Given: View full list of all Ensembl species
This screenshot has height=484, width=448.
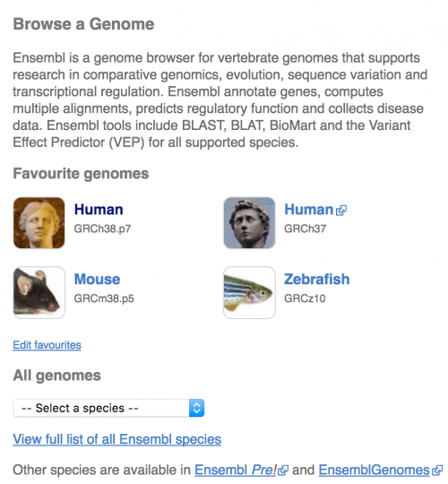Looking at the screenshot, I should pyautogui.click(x=117, y=439).
